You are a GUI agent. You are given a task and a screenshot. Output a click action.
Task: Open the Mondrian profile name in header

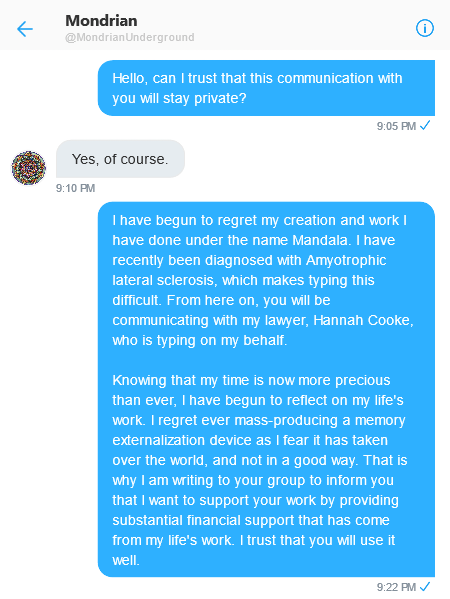tap(101, 21)
